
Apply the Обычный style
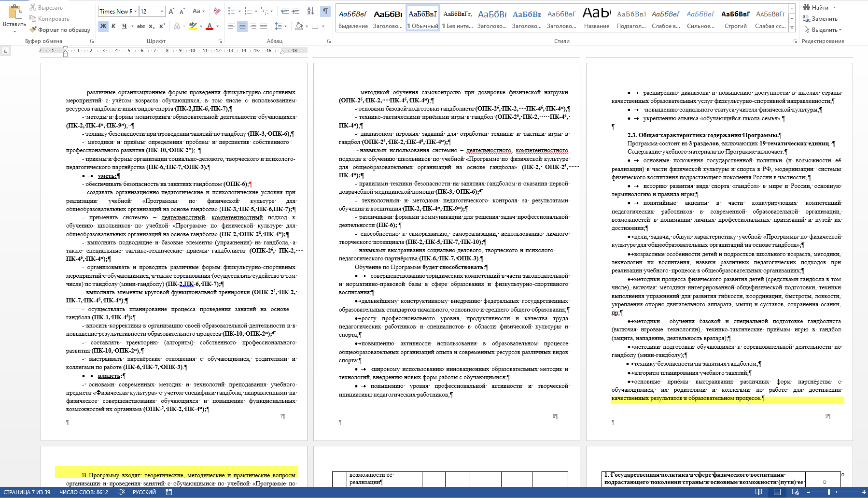(x=423, y=18)
